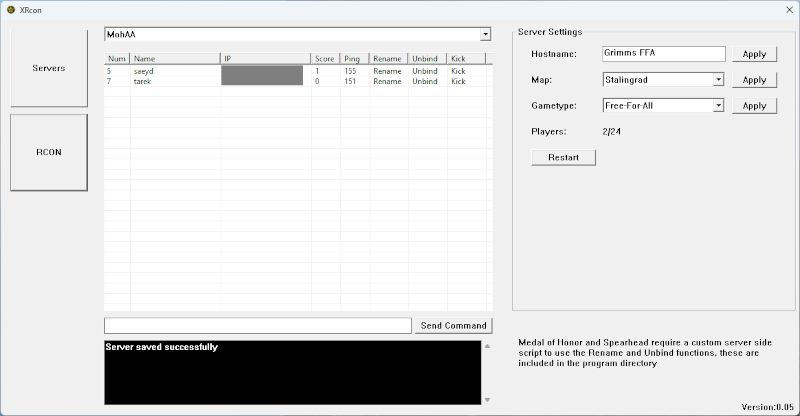Close the XRcon window
Image resolution: width=800 pixels, height=416 pixels.
[789, 10]
